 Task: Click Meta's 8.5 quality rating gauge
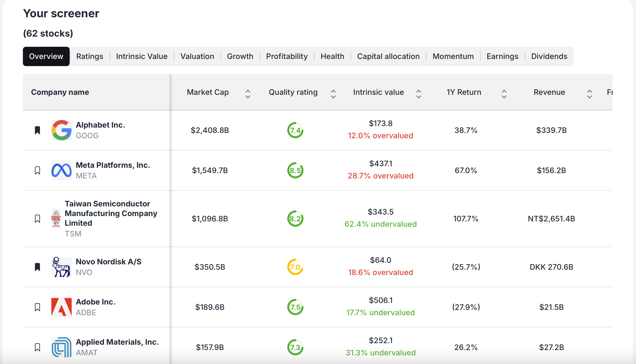click(x=295, y=170)
